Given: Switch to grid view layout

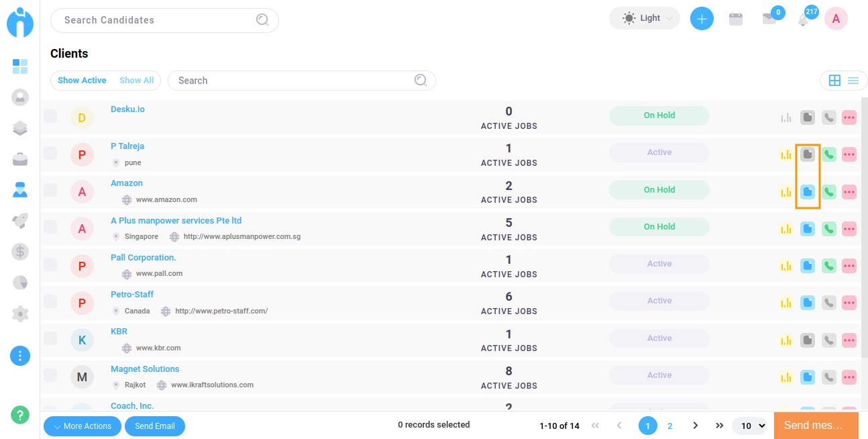Looking at the screenshot, I should (834, 81).
